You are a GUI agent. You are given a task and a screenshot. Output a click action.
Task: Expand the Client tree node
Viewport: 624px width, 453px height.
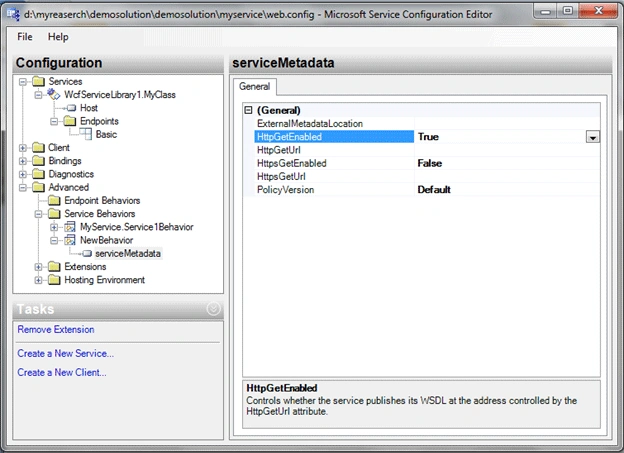(23, 148)
